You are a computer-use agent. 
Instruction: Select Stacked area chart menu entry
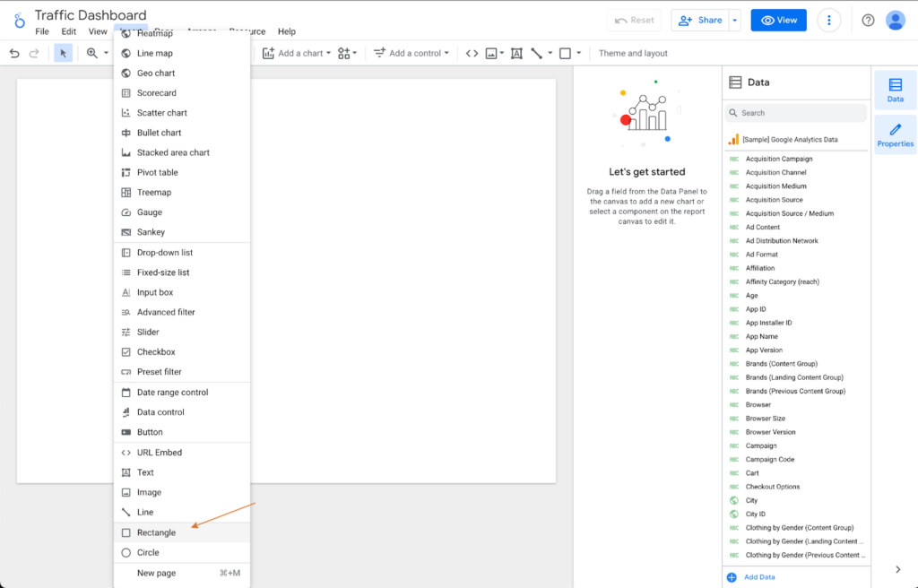pos(182,152)
